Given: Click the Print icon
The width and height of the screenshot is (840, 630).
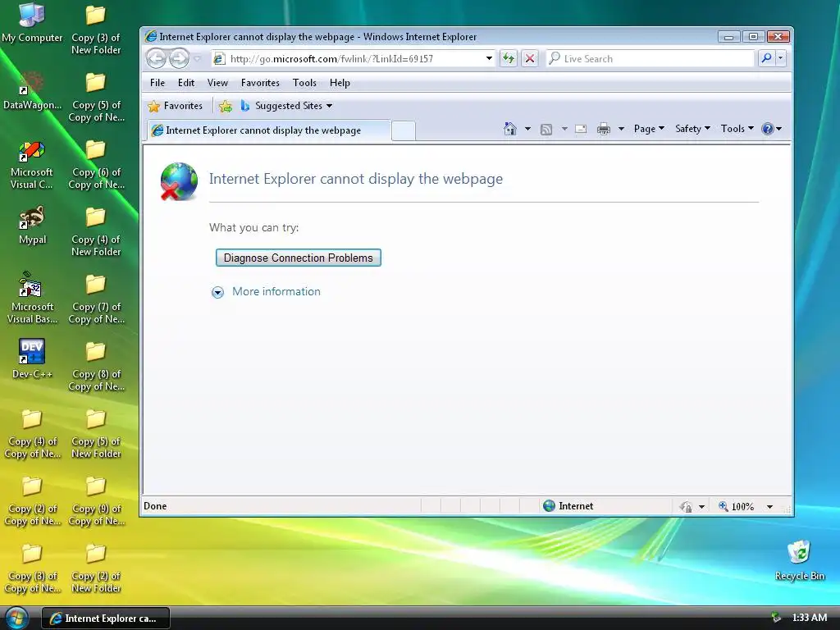Looking at the screenshot, I should 604,129.
